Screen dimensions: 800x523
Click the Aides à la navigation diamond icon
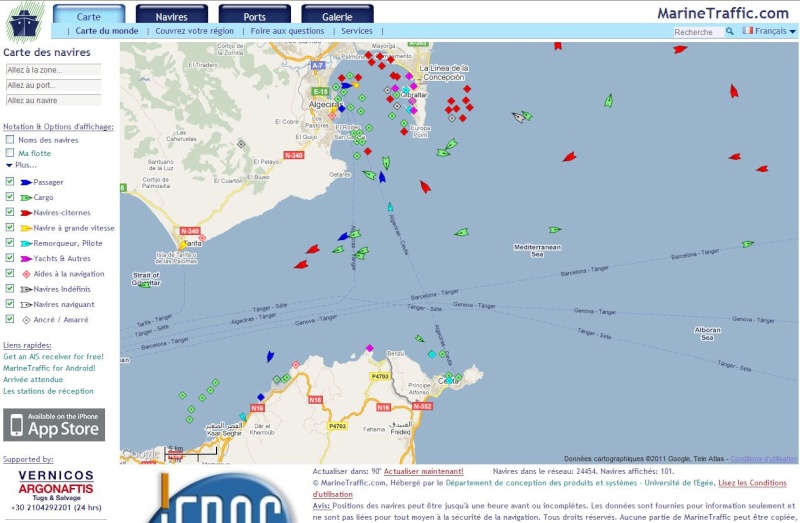(27, 274)
